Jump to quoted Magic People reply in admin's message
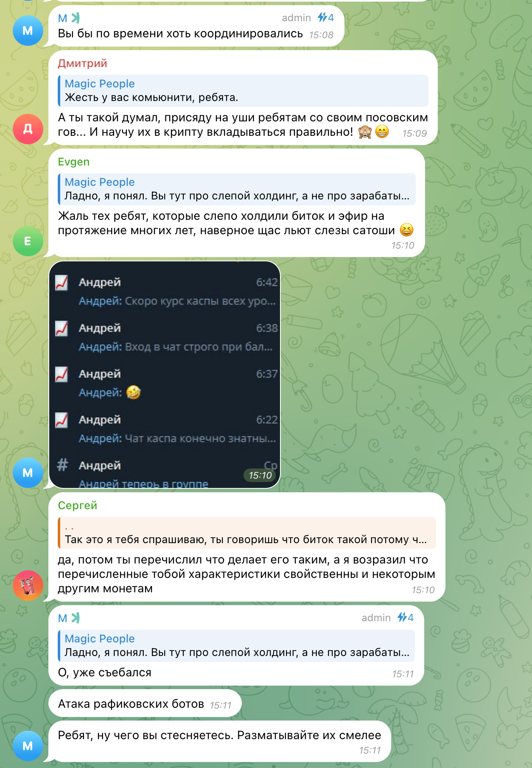The image size is (532, 768). pos(236,646)
